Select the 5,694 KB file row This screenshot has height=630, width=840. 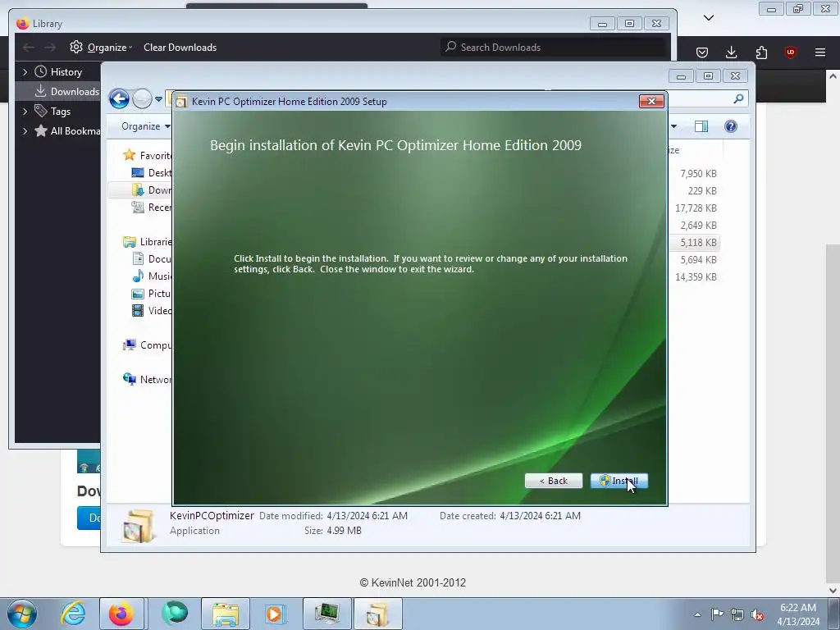pos(694,260)
